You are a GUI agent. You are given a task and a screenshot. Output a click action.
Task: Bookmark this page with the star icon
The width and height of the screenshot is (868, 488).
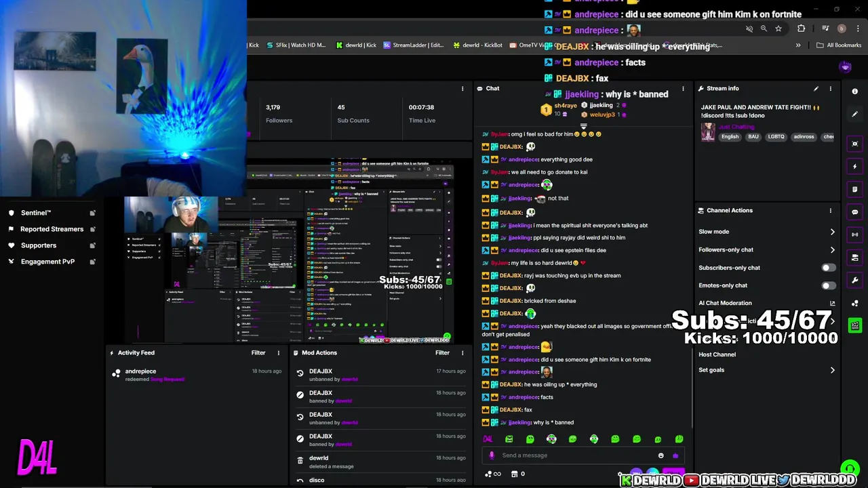[778, 28]
